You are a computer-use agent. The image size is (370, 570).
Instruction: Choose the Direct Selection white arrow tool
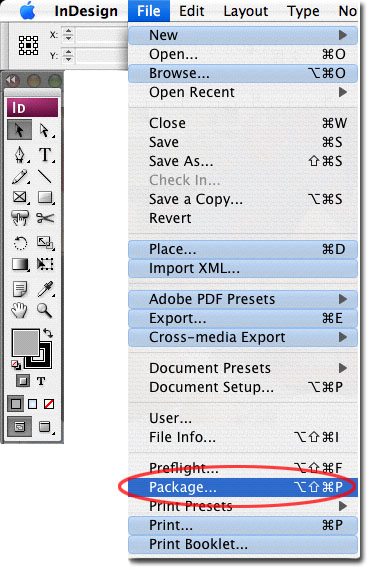pos(45,130)
